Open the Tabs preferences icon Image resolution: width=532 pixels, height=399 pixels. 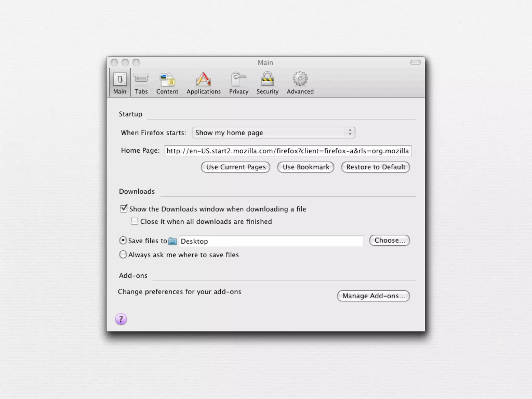(x=141, y=79)
